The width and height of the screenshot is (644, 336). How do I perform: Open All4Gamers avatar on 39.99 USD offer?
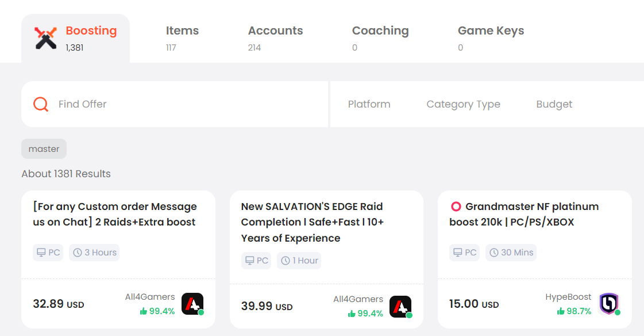[400, 307]
